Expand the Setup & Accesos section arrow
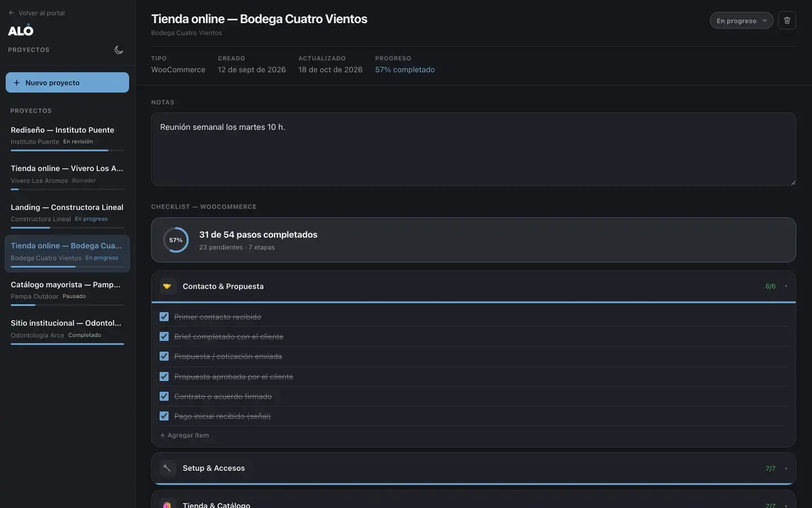Viewport: 812px width, 508px height. click(786, 468)
